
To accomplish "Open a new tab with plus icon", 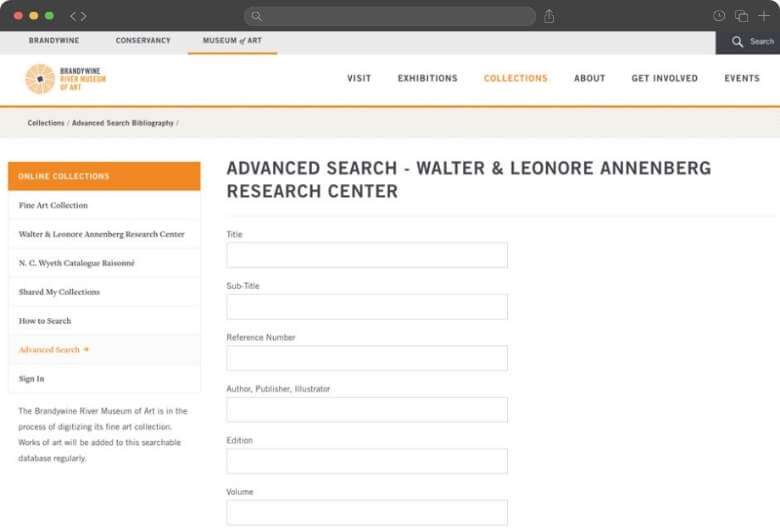I will [x=764, y=16].
